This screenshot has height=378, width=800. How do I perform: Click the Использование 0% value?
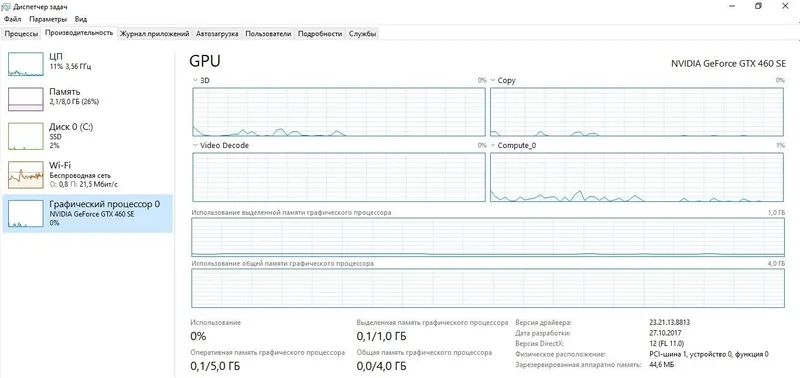198,337
